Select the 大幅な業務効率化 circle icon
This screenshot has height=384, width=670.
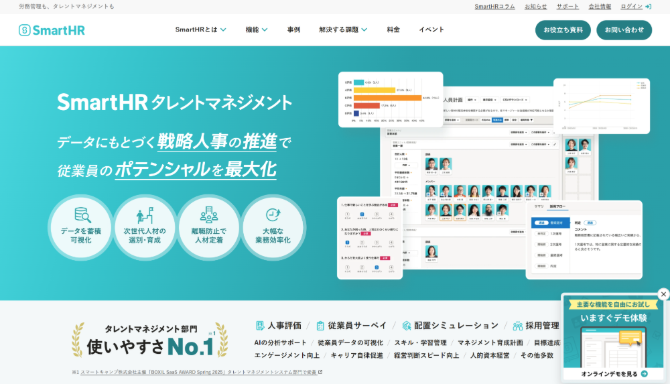click(x=273, y=227)
